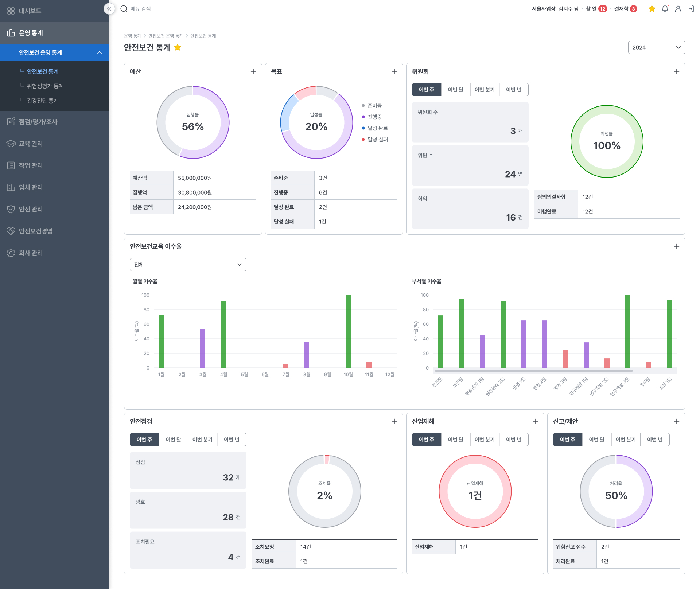The width and height of the screenshot is (700, 589).
Task: Open the 전체 education filter dropdown
Action: click(188, 265)
